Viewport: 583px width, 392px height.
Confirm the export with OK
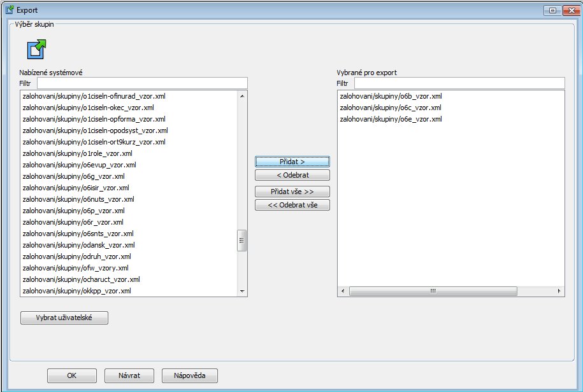click(x=72, y=375)
